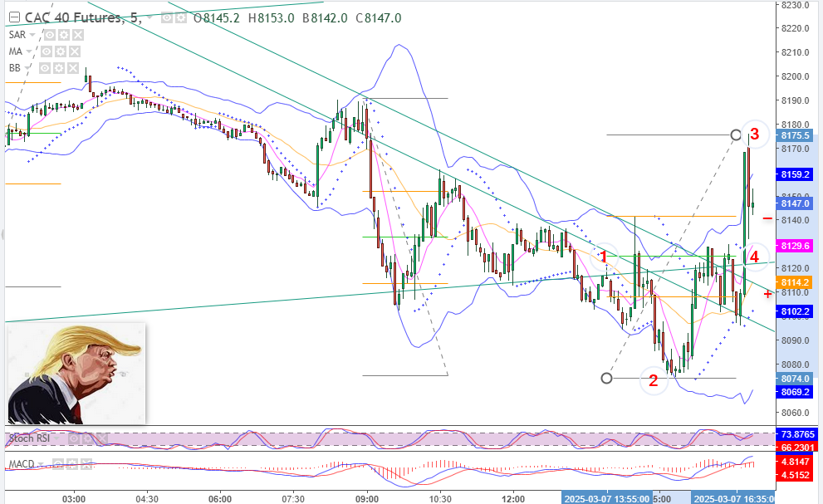Hide the MA indicator with its eye icon
Screen dimensions: 823x504
47,51
